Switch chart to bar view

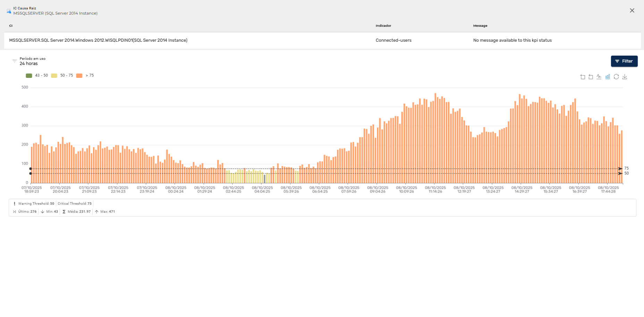pos(608,77)
